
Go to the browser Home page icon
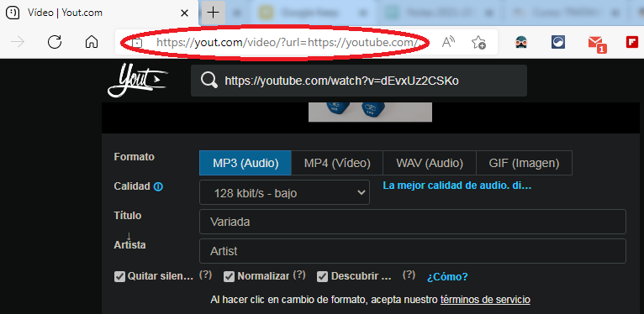point(91,42)
